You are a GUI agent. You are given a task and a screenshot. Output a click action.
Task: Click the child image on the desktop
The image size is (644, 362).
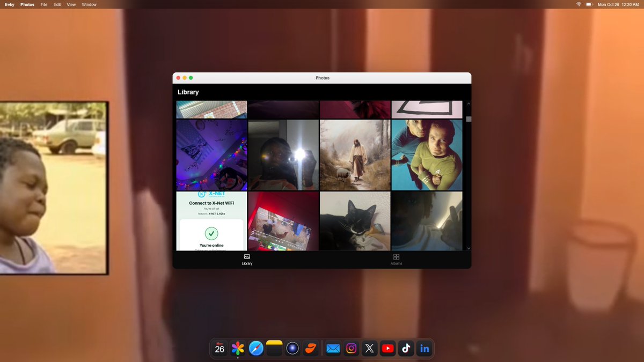(x=53, y=188)
